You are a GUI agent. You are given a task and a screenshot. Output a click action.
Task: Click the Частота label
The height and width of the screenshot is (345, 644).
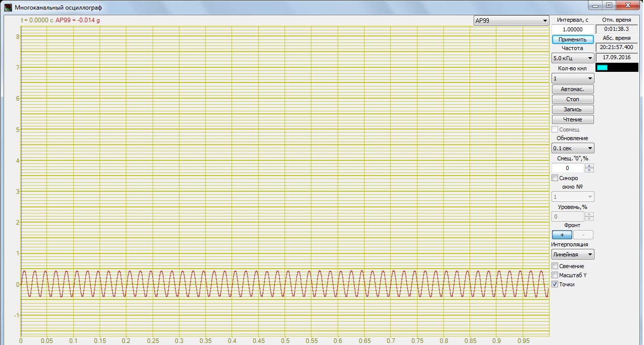tap(572, 48)
